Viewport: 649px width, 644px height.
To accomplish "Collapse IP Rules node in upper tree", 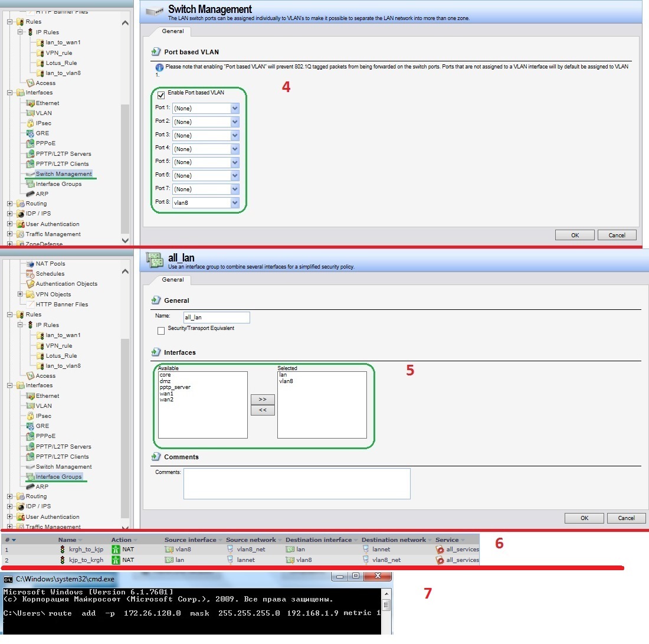I will [x=19, y=32].
